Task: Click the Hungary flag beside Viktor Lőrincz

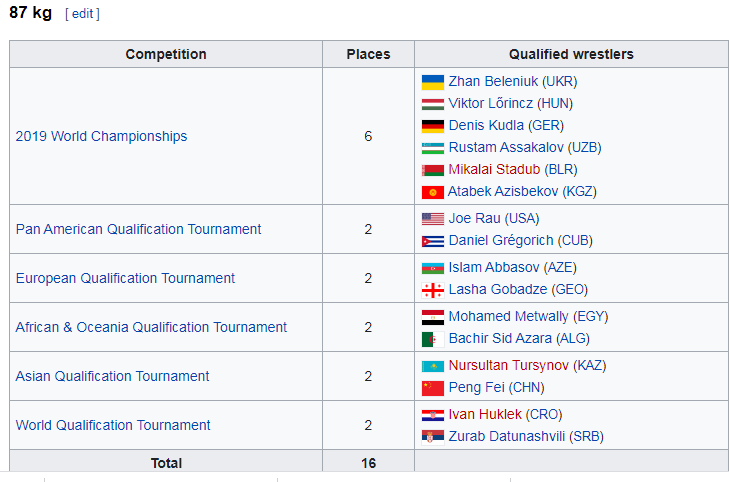Action: pyautogui.click(x=432, y=104)
